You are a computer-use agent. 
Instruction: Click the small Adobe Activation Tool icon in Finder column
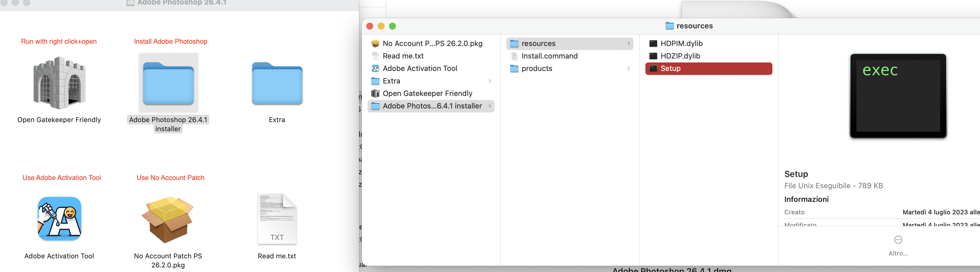click(x=375, y=69)
